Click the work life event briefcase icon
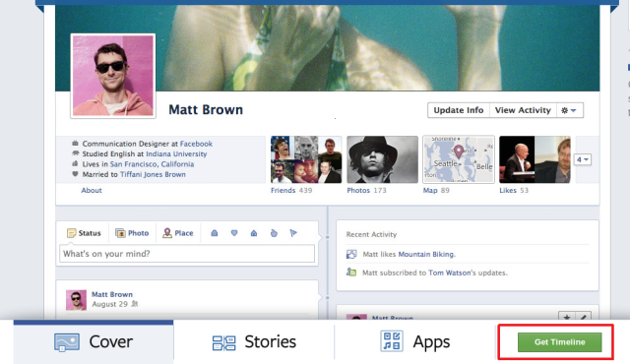 click(215, 233)
